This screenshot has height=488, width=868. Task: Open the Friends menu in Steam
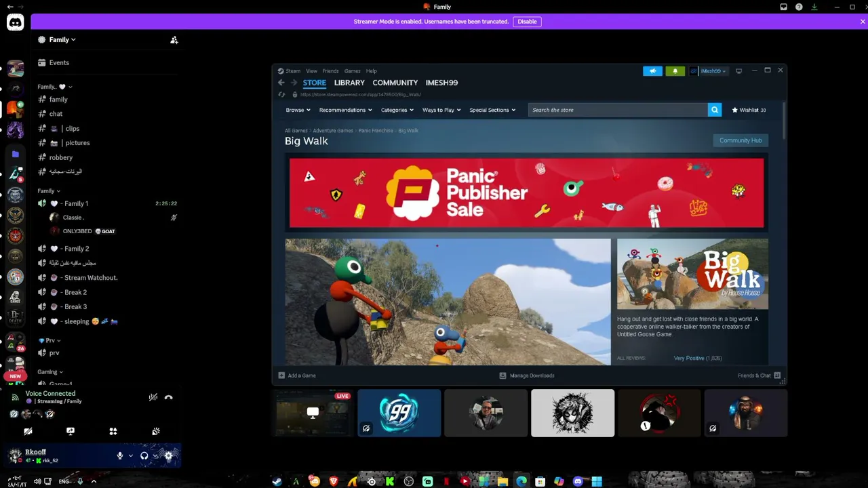click(330, 71)
